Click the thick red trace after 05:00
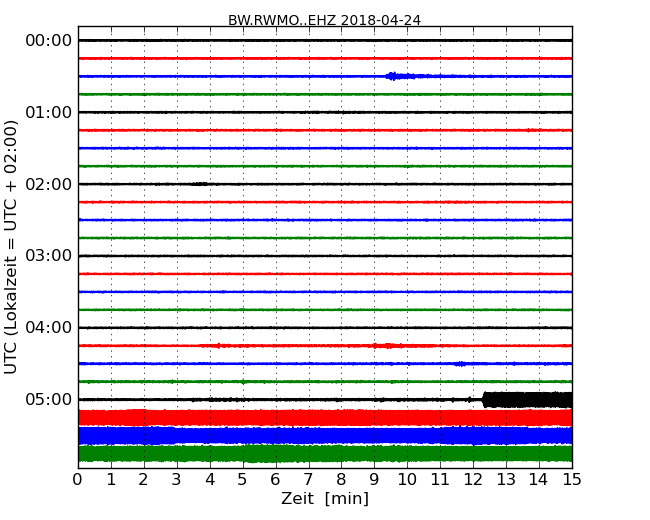 325,418
